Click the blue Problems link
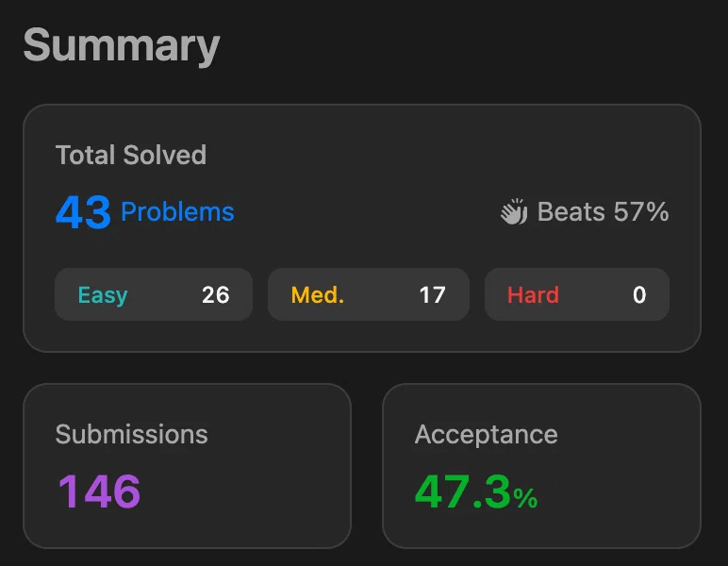Screen dimensions: 728x566 [177, 212]
